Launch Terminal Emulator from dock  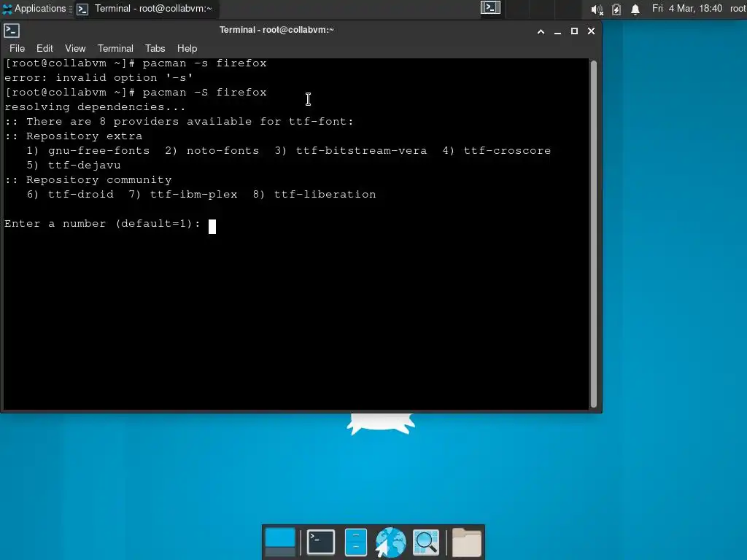point(321,542)
